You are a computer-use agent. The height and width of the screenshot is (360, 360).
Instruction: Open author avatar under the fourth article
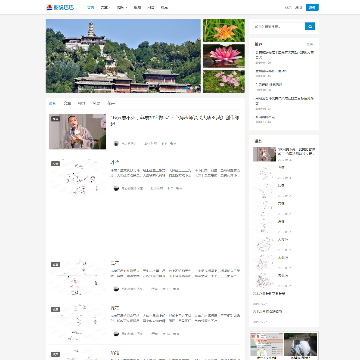(116, 333)
